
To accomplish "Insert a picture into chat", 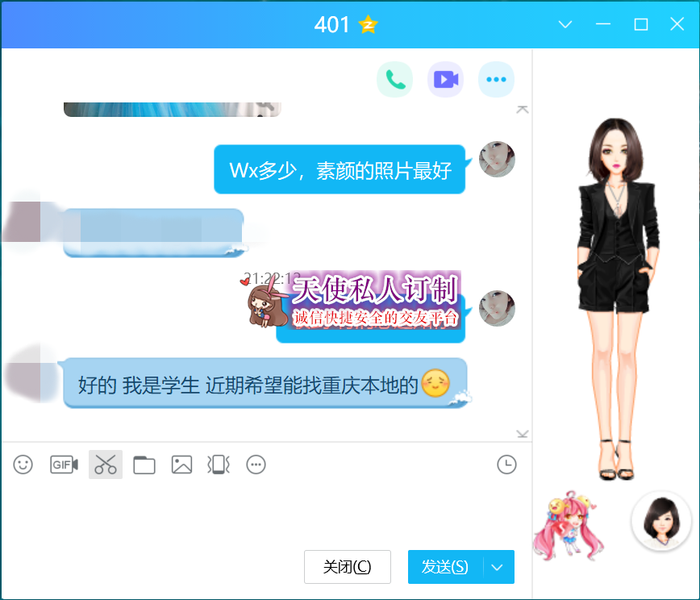I will pos(181,465).
